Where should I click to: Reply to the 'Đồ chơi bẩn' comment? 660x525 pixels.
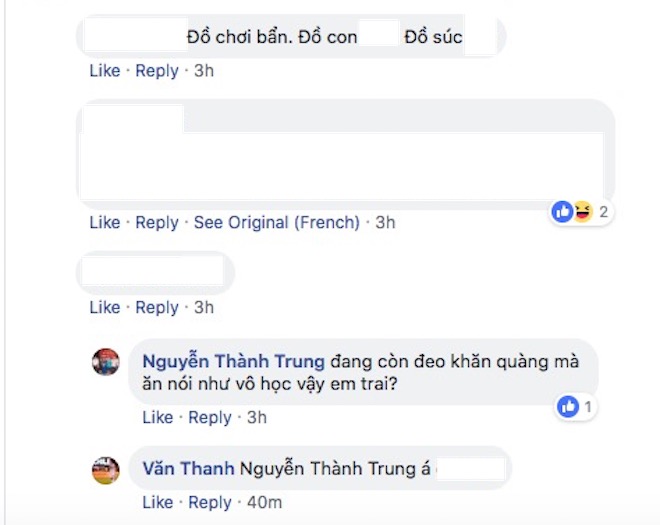[x=157, y=71]
